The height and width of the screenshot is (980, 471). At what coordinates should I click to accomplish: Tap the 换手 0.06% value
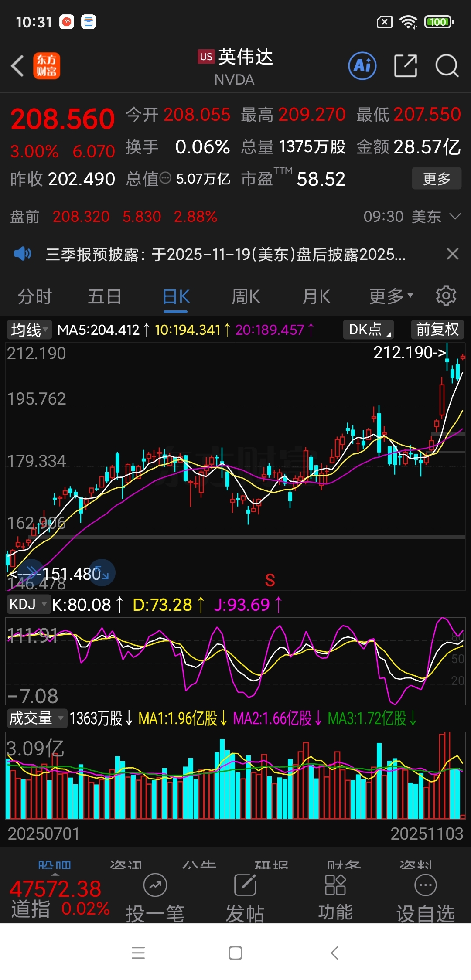pos(178,147)
